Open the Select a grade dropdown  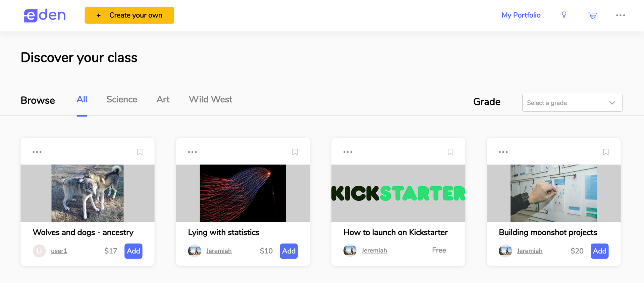click(x=572, y=103)
